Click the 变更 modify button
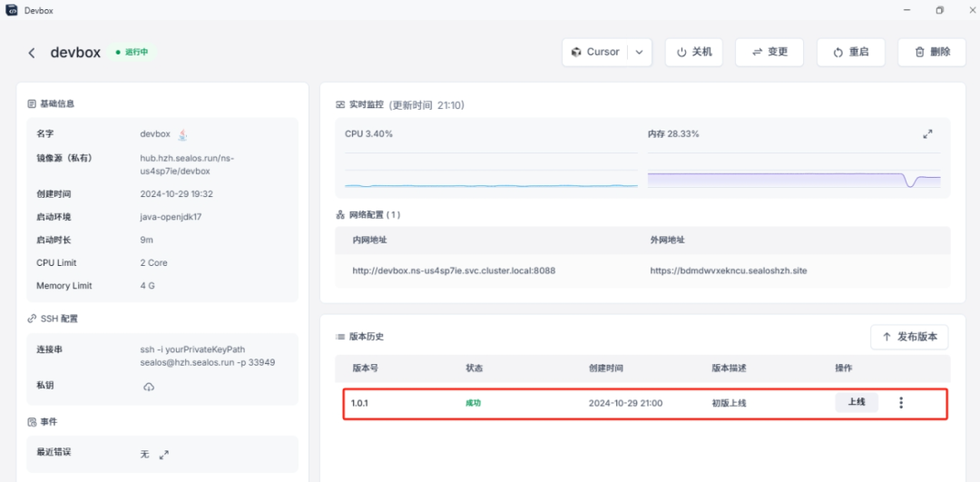 tap(769, 53)
